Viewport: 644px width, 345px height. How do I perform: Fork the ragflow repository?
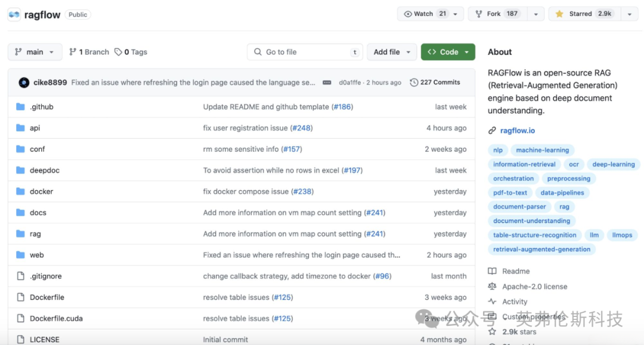pos(497,14)
